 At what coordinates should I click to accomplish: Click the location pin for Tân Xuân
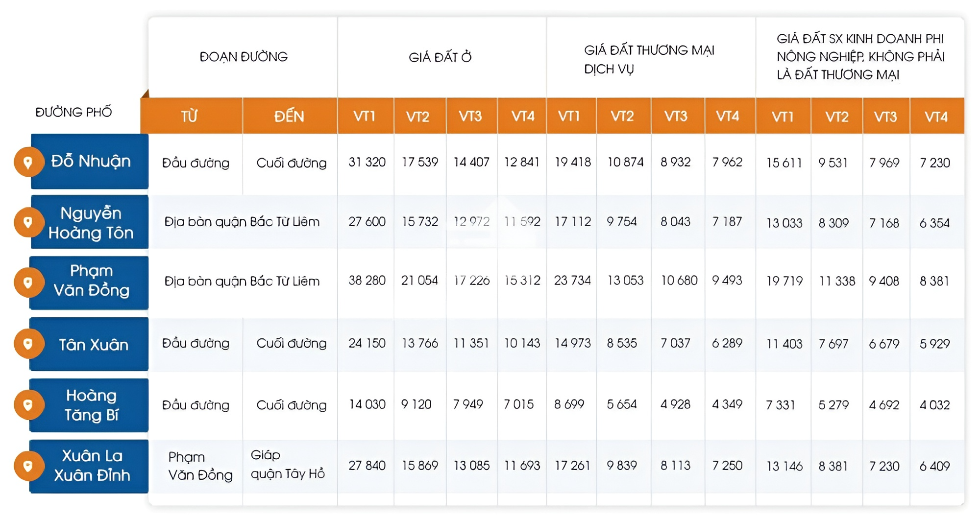[28, 344]
